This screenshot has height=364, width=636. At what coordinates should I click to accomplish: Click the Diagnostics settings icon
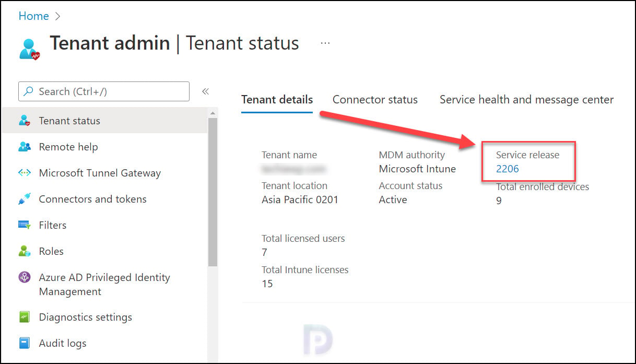click(25, 317)
